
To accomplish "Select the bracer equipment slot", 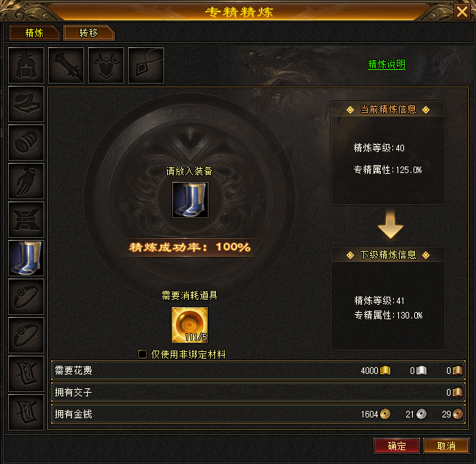I will coord(26,143).
